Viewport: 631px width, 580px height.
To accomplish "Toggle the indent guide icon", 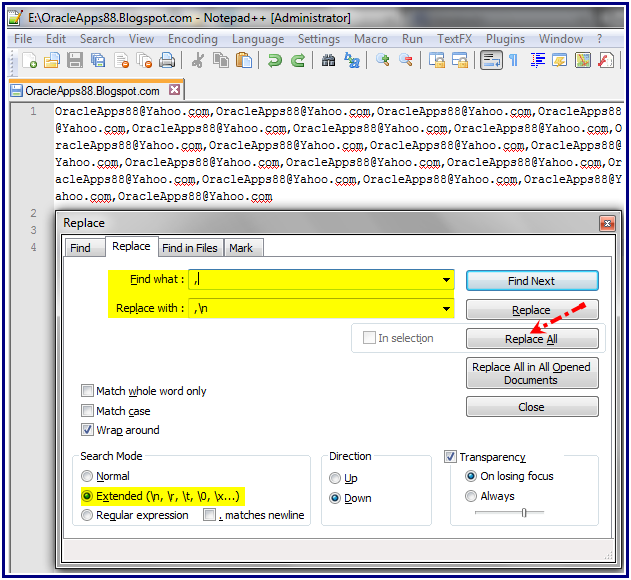I will coord(537,60).
